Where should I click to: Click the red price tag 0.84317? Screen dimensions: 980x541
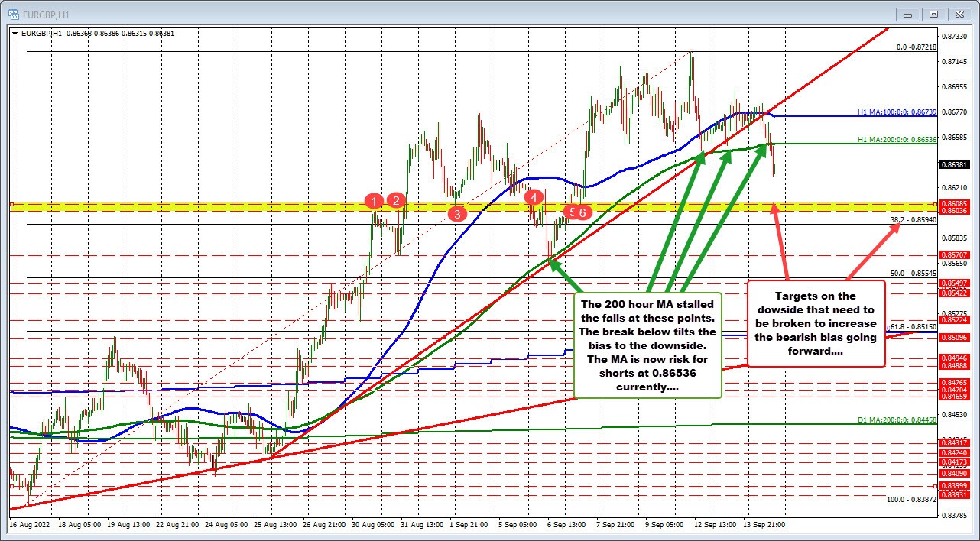tap(955, 443)
